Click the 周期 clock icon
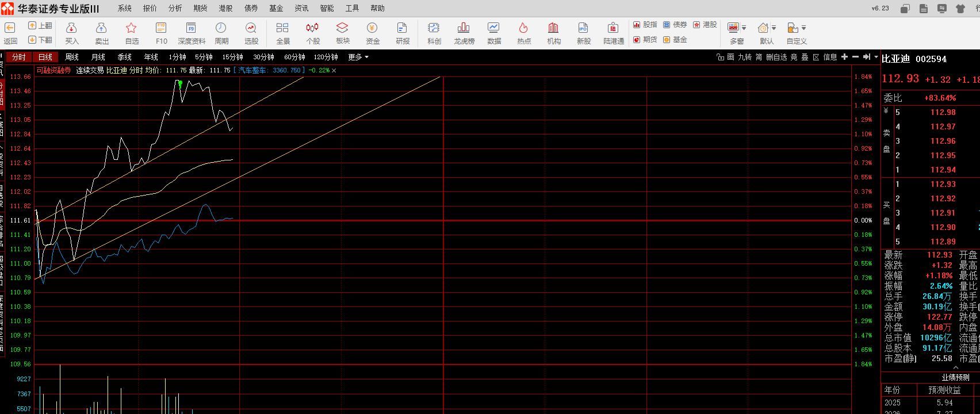The width and height of the screenshot is (980, 414). [221, 28]
